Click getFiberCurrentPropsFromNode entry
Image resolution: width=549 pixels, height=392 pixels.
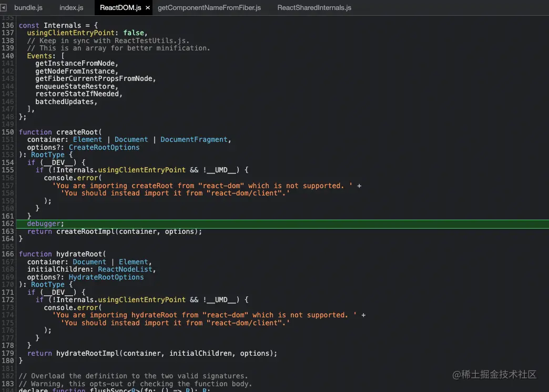click(x=94, y=79)
